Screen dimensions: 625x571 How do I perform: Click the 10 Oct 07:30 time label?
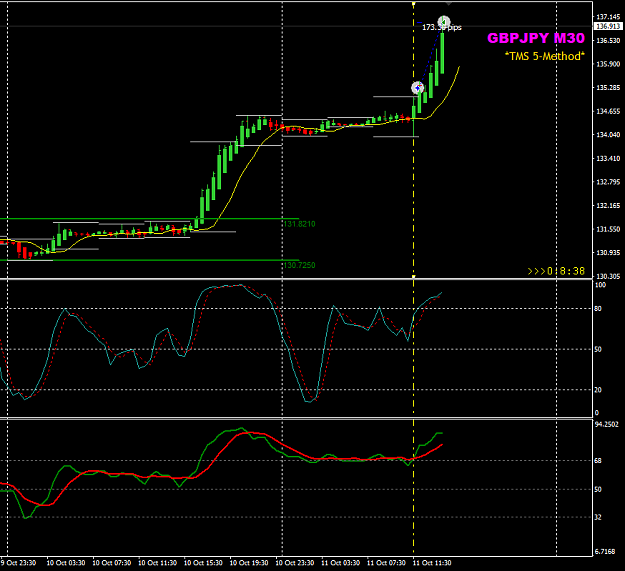point(112,563)
